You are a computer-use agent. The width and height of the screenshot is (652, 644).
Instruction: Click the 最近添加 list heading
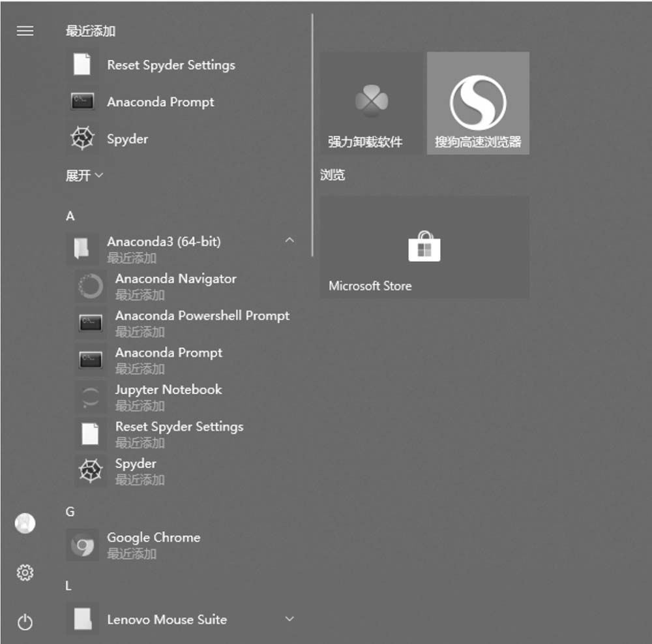(x=90, y=31)
